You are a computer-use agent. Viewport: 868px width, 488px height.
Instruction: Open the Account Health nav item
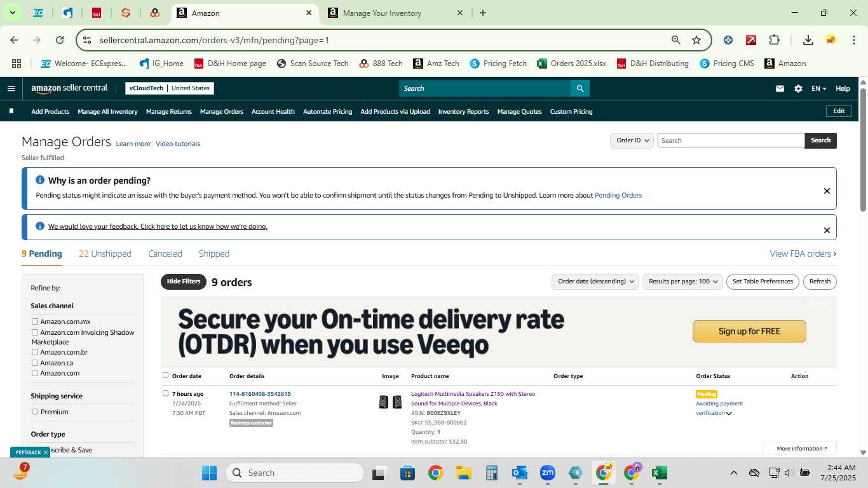click(x=273, y=111)
